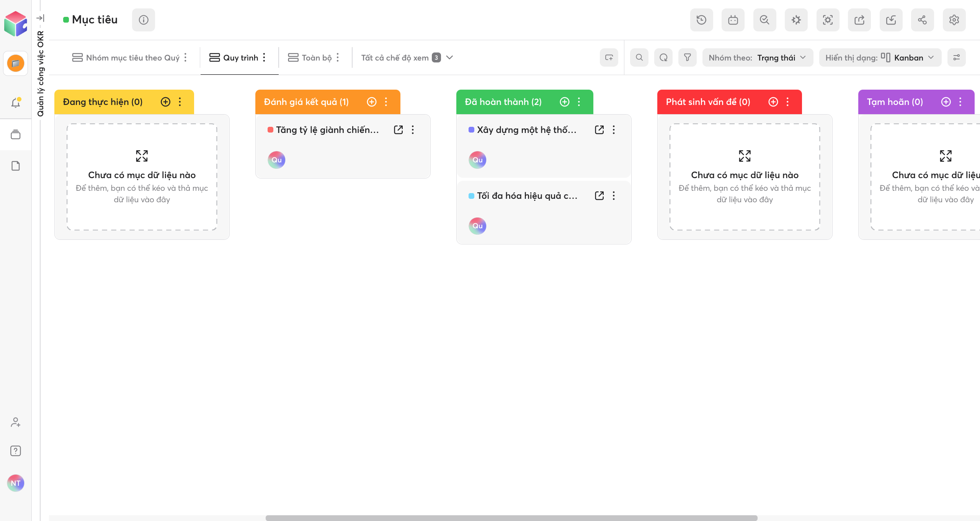Open options menu of Phát sinh vấn đề column

787,102
